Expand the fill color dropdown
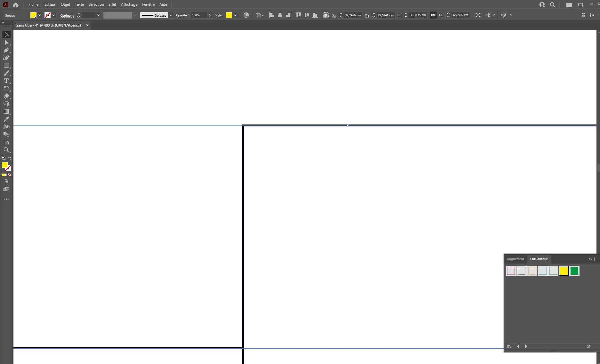Image resolution: width=600 pixels, height=364 pixels. point(40,15)
